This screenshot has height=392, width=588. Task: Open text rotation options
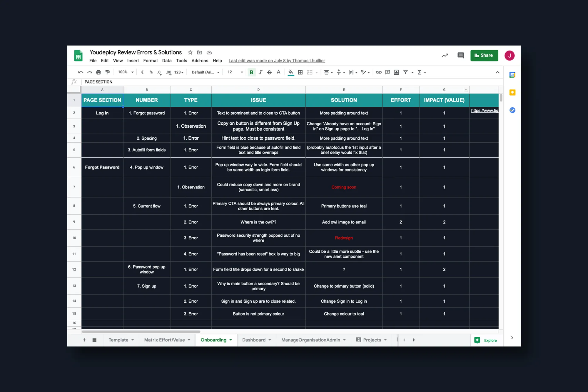(365, 72)
